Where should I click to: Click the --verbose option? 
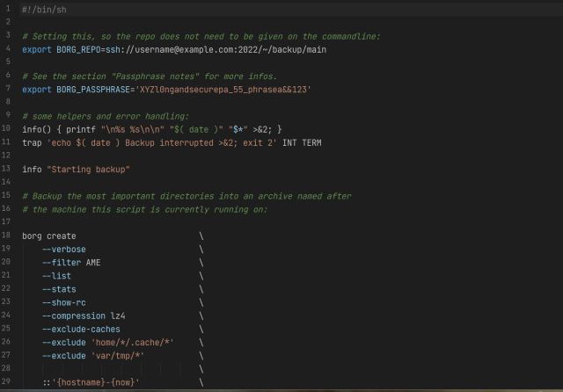click(x=63, y=250)
